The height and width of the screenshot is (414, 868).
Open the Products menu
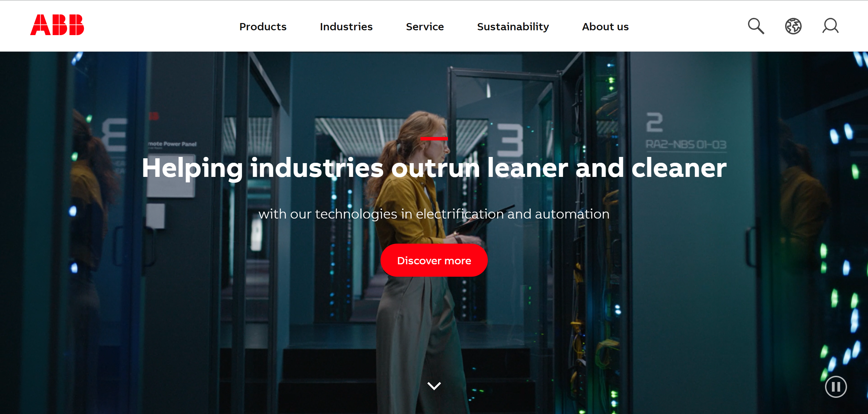(263, 26)
